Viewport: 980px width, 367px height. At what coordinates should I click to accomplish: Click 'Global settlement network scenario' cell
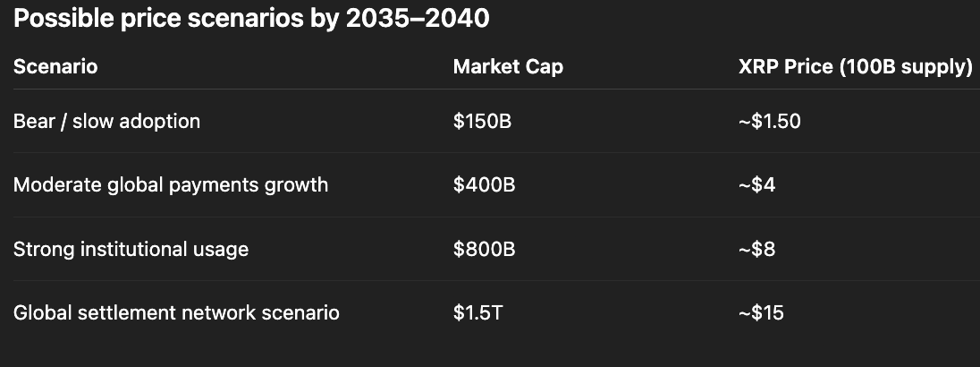(x=176, y=313)
